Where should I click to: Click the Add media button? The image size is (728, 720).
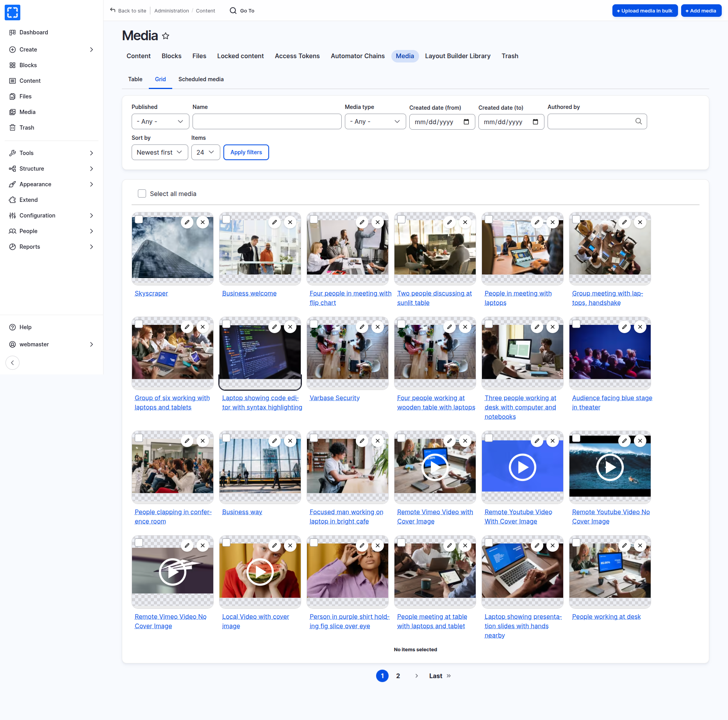[x=701, y=11]
